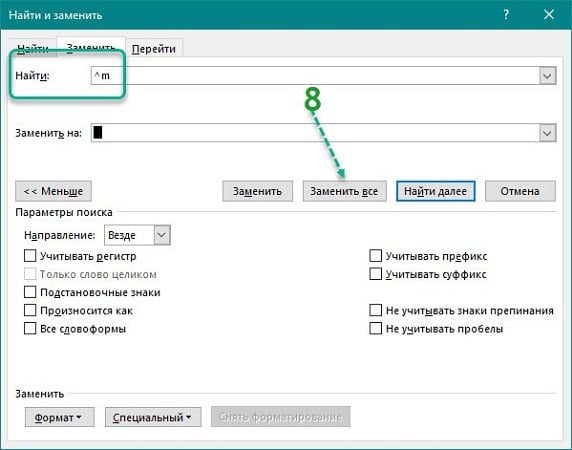Toggle Учитывать суффикс checkbox
Image resolution: width=572 pixels, height=450 pixels.
pyautogui.click(x=375, y=274)
